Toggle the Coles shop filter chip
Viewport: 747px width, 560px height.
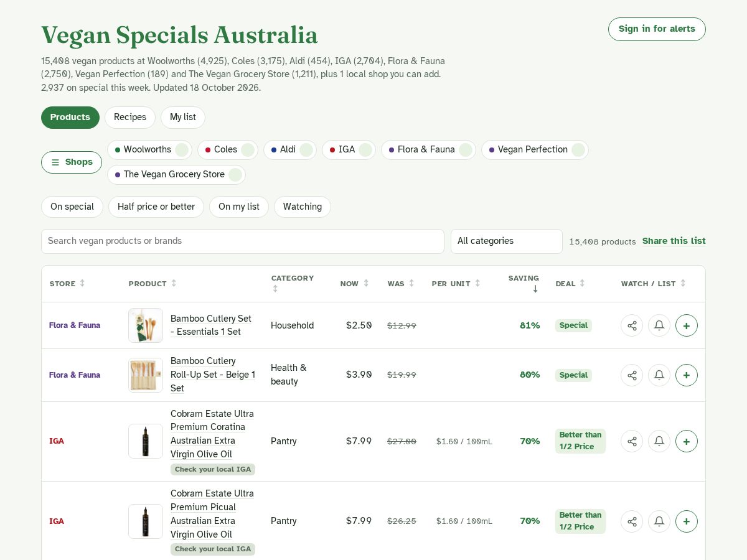[228, 150]
